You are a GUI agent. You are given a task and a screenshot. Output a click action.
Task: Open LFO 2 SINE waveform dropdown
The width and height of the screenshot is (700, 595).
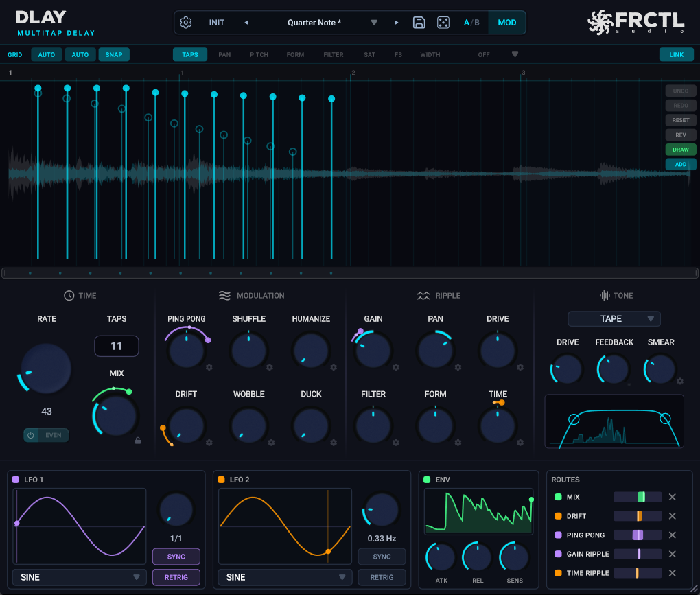point(285,577)
